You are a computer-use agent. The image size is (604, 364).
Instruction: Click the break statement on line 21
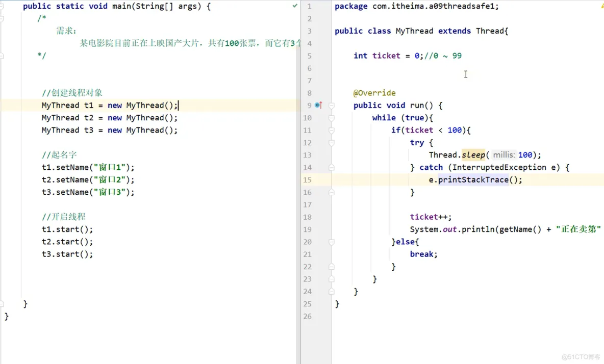[x=421, y=254]
